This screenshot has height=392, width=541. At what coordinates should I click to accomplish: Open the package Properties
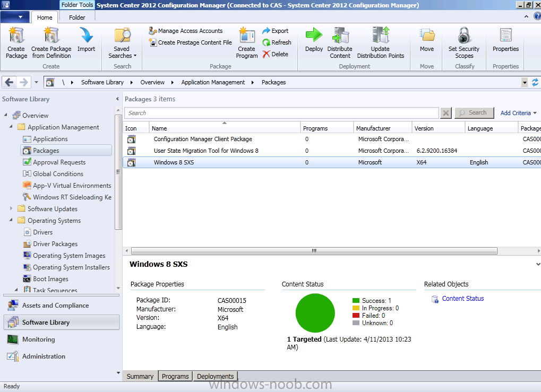[x=505, y=40]
